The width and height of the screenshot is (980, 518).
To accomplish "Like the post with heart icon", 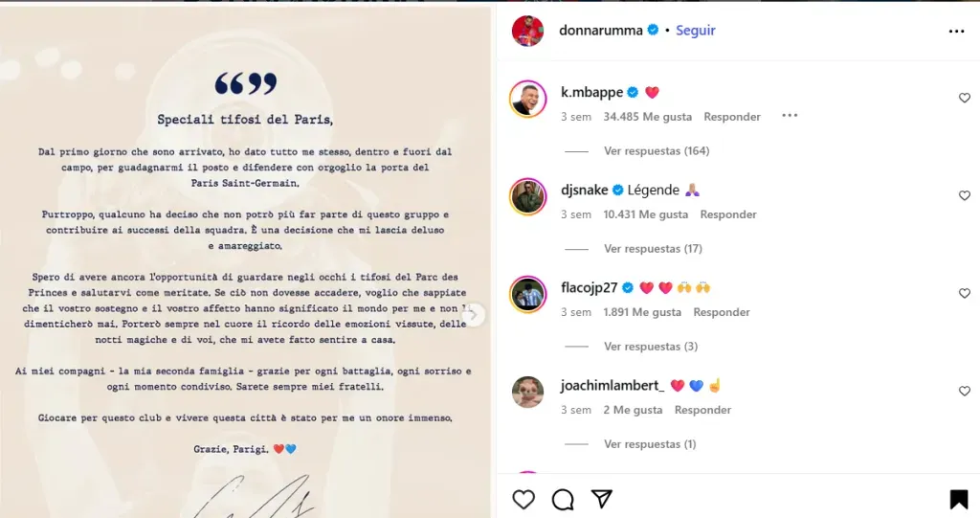I will pos(523,499).
